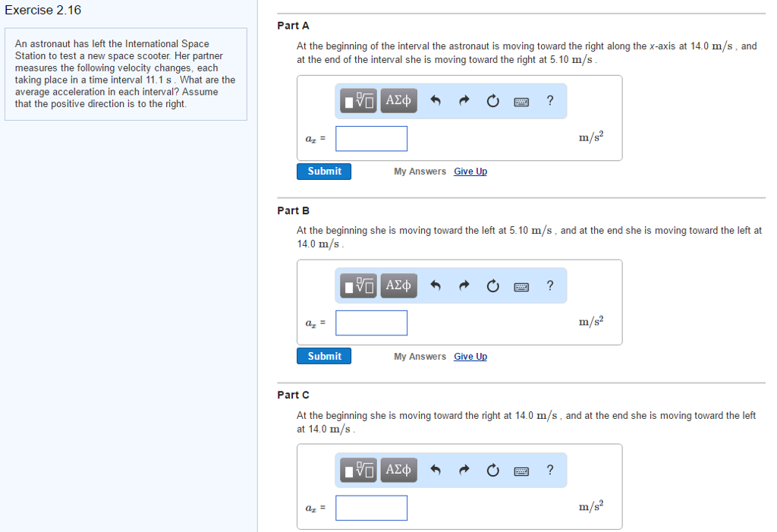Click the redo arrow in Part C toolbar

(x=464, y=471)
